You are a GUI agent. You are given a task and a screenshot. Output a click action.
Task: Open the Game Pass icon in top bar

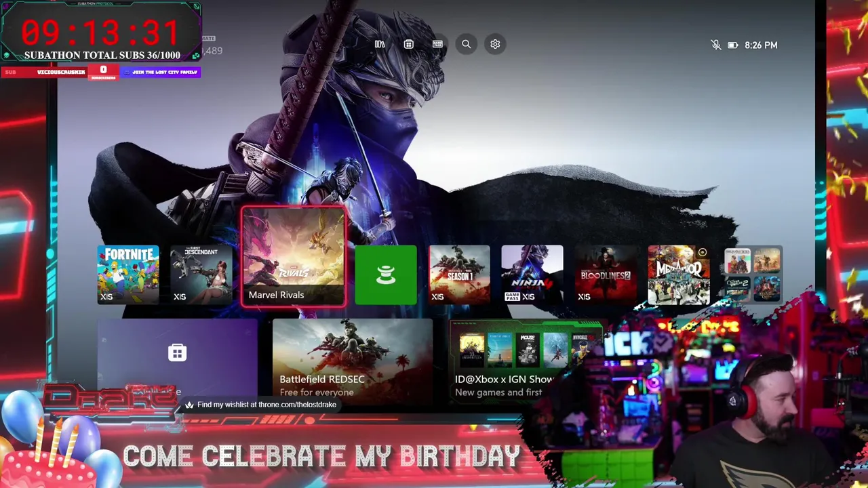pos(437,44)
